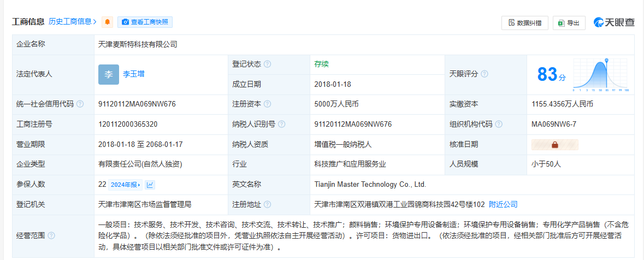
Task: Open 附近公司 nearby companies link
Action: 503,204
